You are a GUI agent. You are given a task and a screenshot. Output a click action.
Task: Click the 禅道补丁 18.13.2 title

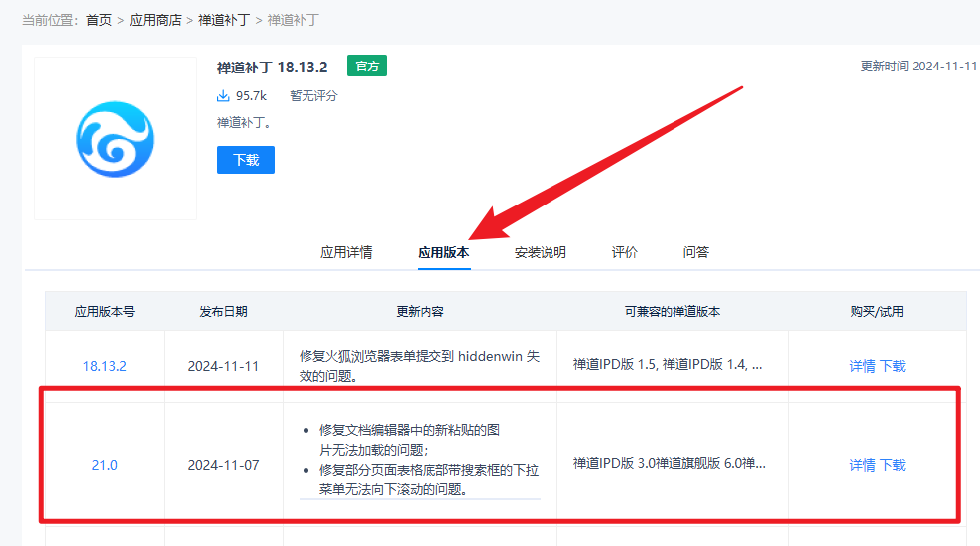272,67
